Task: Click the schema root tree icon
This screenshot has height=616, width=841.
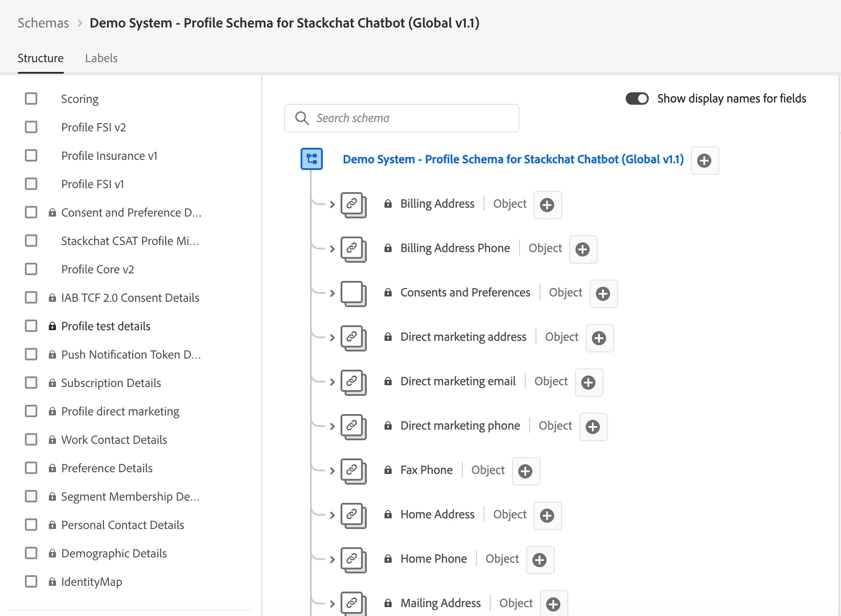Action: coord(312,159)
